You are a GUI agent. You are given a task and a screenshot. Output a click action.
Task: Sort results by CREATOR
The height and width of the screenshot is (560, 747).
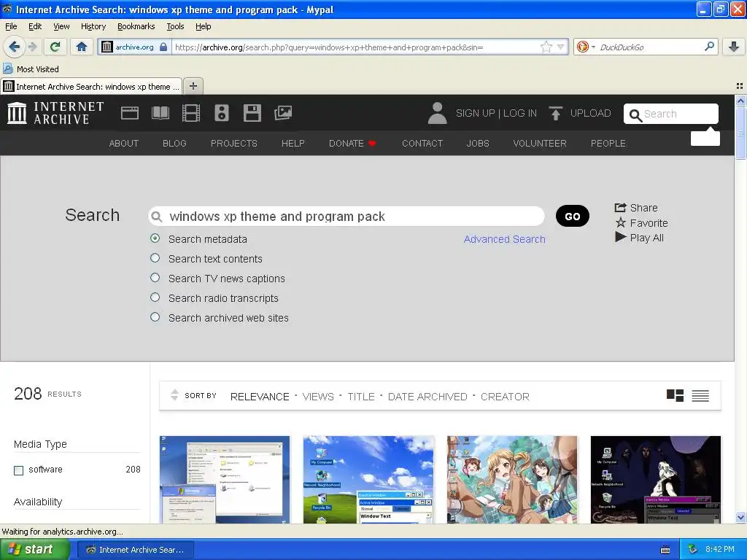505,397
